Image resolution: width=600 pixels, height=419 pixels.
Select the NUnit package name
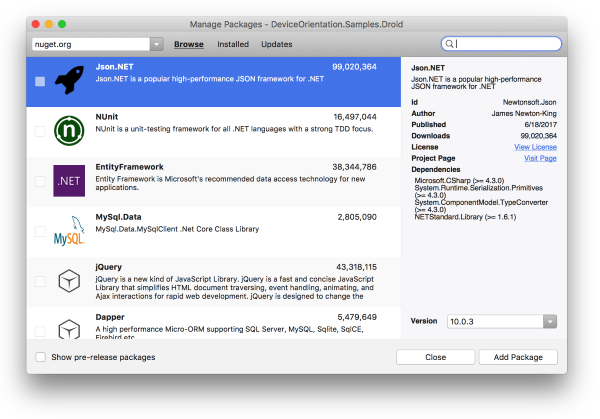tap(107, 117)
